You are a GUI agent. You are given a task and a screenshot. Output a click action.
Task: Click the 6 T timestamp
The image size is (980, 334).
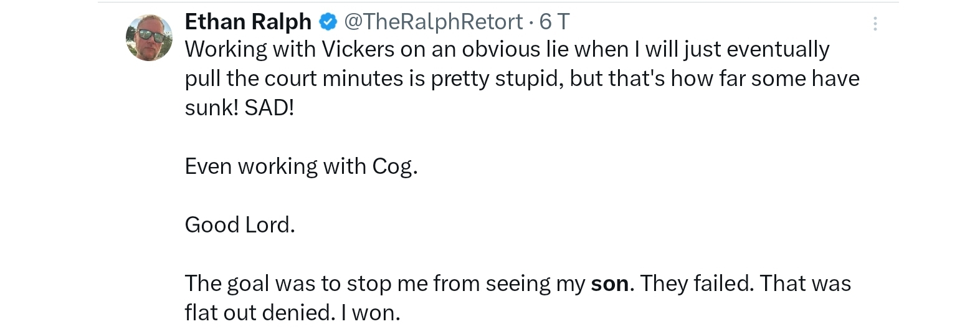pos(554,22)
